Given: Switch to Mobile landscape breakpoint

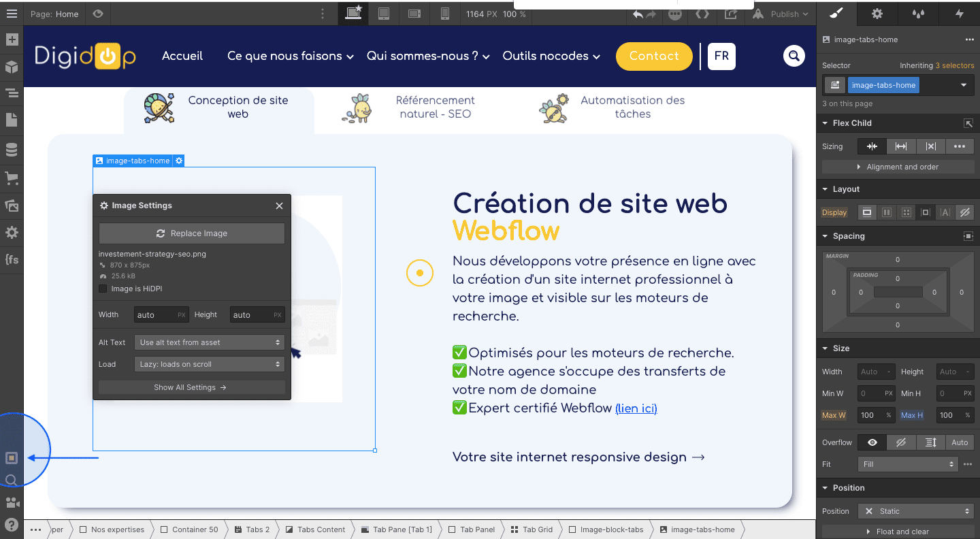Looking at the screenshot, I should 414,14.
